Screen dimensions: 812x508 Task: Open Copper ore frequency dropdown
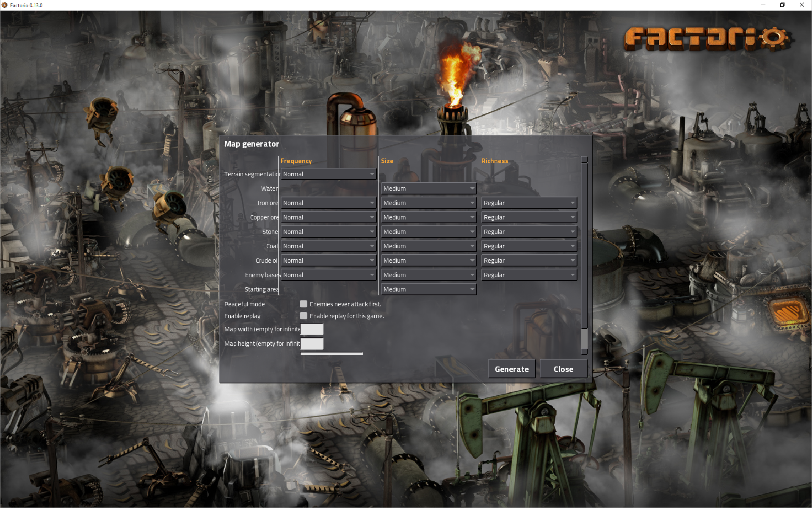[x=329, y=217]
